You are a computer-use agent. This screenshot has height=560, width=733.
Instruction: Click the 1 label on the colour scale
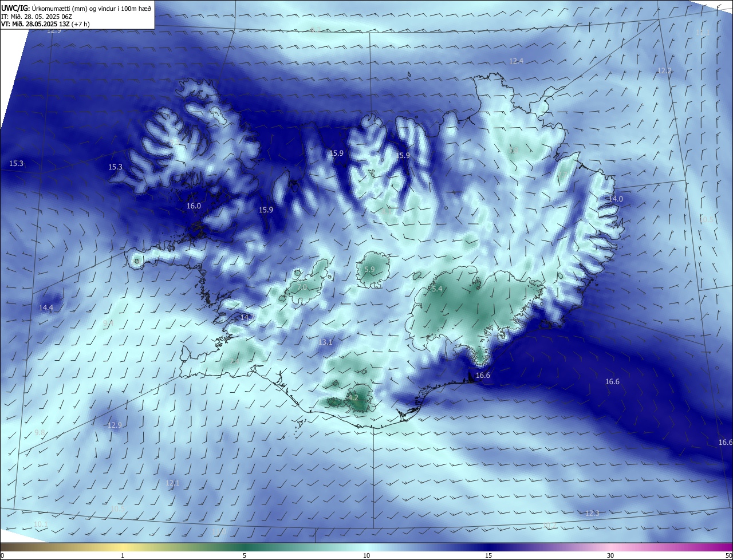(123, 556)
